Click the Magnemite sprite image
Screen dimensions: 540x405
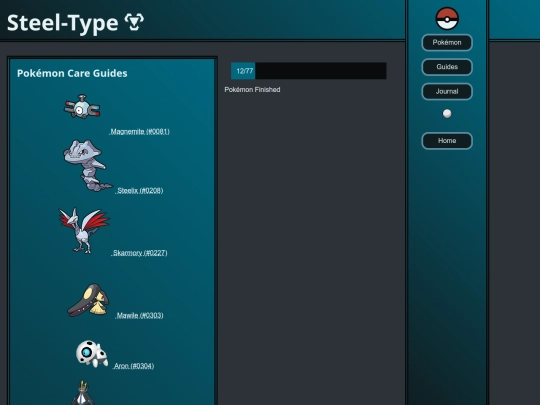click(82, 107)
